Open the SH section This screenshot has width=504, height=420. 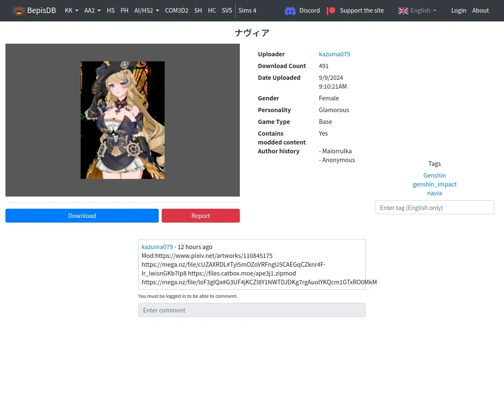coord(198,10)
